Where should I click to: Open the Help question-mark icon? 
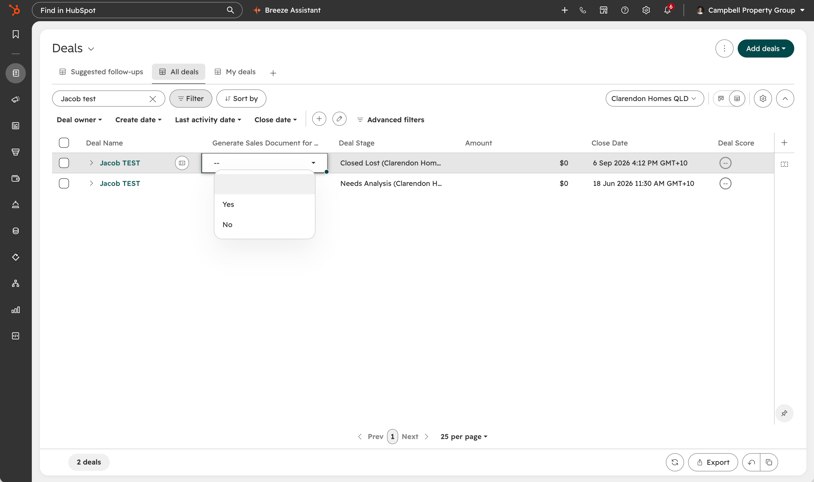point(625,10)
